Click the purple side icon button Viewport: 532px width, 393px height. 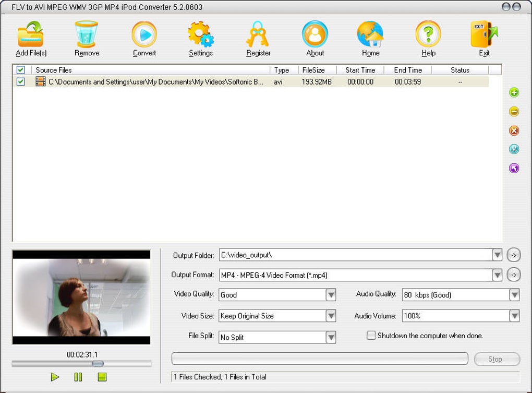pyautogui.click(x=514, y=168)
